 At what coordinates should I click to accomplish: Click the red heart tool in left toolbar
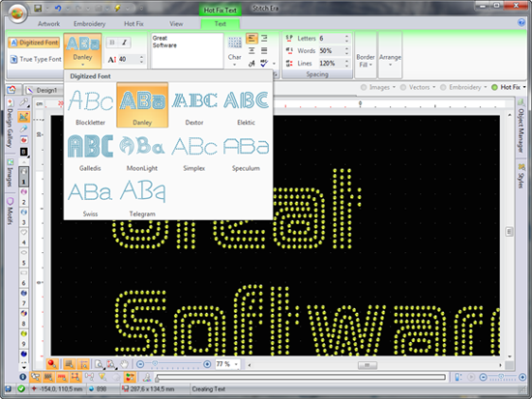pos(23,140)
